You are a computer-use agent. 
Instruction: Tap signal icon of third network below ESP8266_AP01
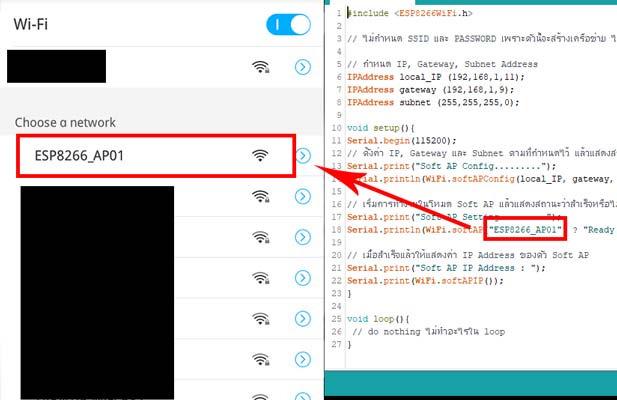click(261, 278)
